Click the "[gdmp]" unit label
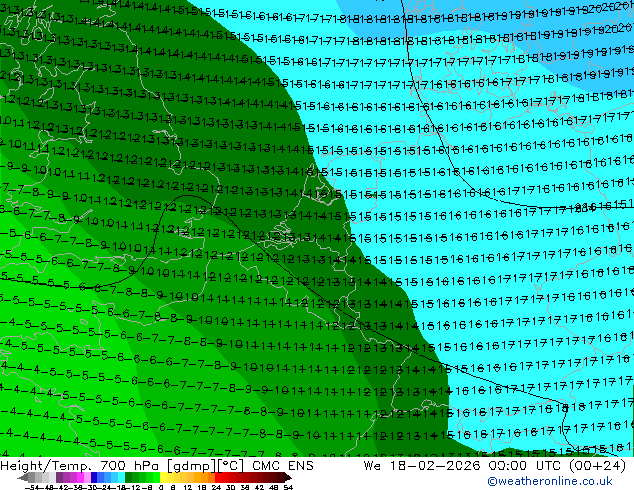The width and height of the screenshot is (634, 490). point(193,466)
